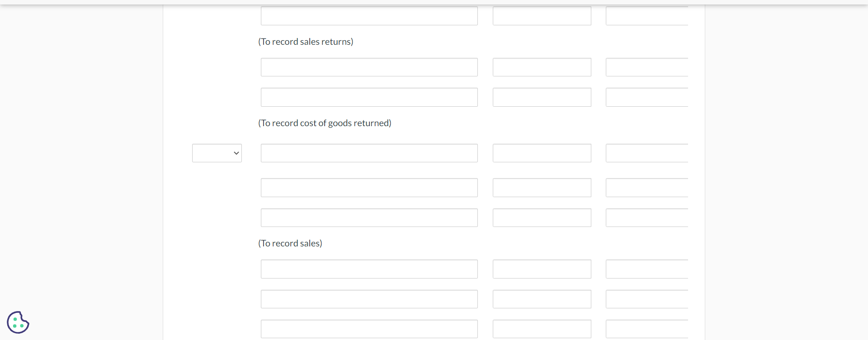The width and height of the screenshot is (868, 340).
Task: Click debit field just above 'To record cost of goods returned'
Action: [542, 97]
